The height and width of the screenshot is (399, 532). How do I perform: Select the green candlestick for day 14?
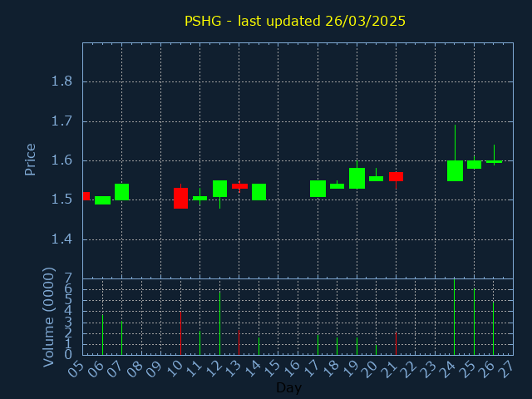coord(259,192)
